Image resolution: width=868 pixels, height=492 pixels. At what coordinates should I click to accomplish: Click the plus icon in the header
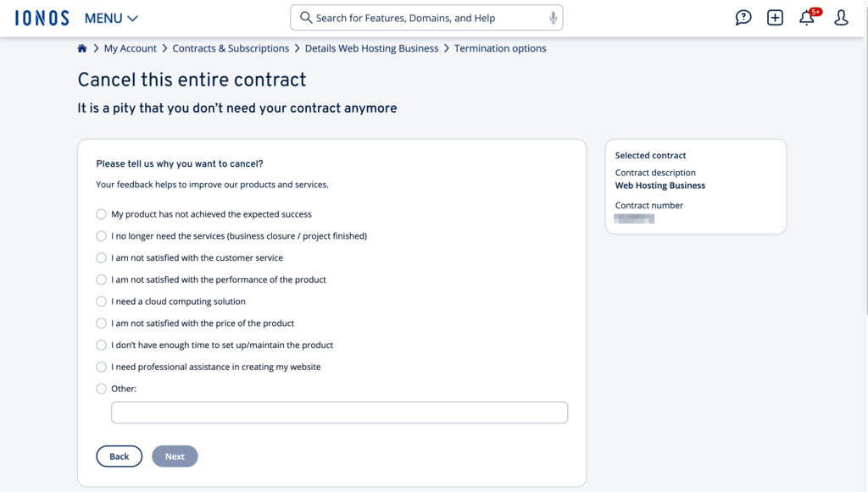(775, 17)
